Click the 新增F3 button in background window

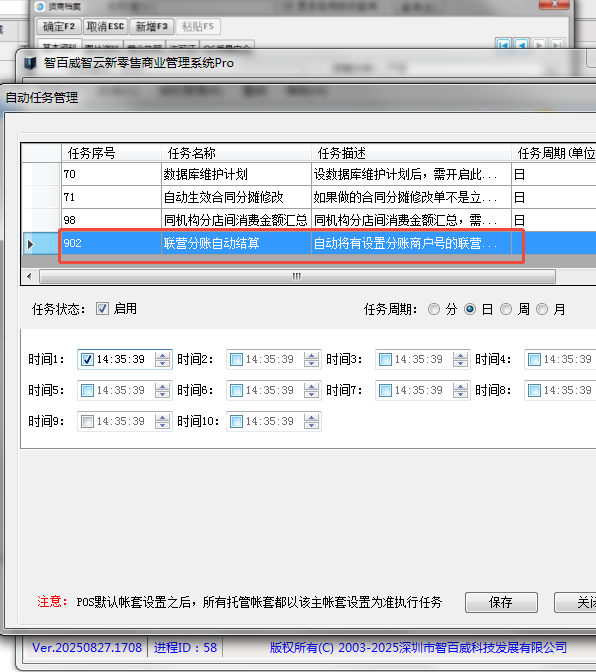(x=151, y=27)
